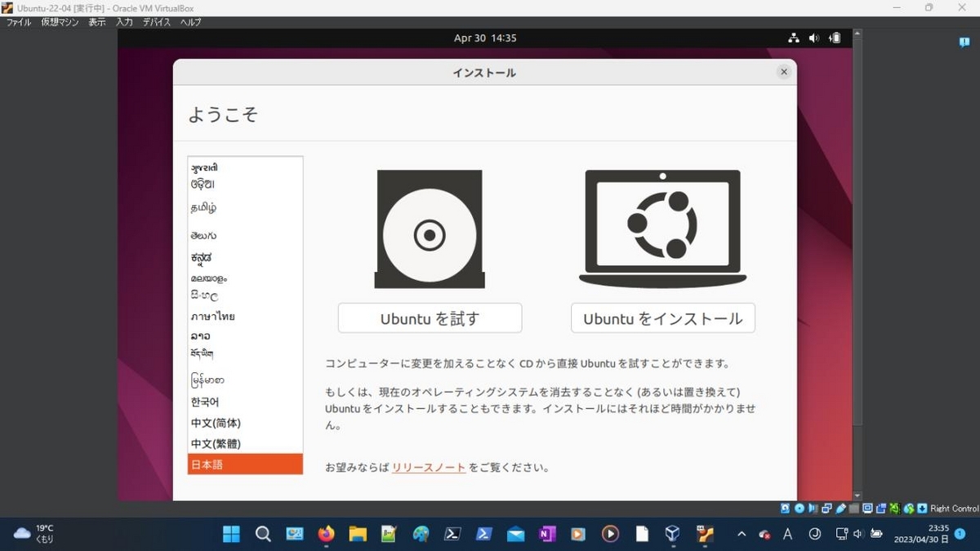Click the VirtualBox mouse integration status icon
Image resolution: width=980 pixels, height=551 pixels.
[908, 509]
